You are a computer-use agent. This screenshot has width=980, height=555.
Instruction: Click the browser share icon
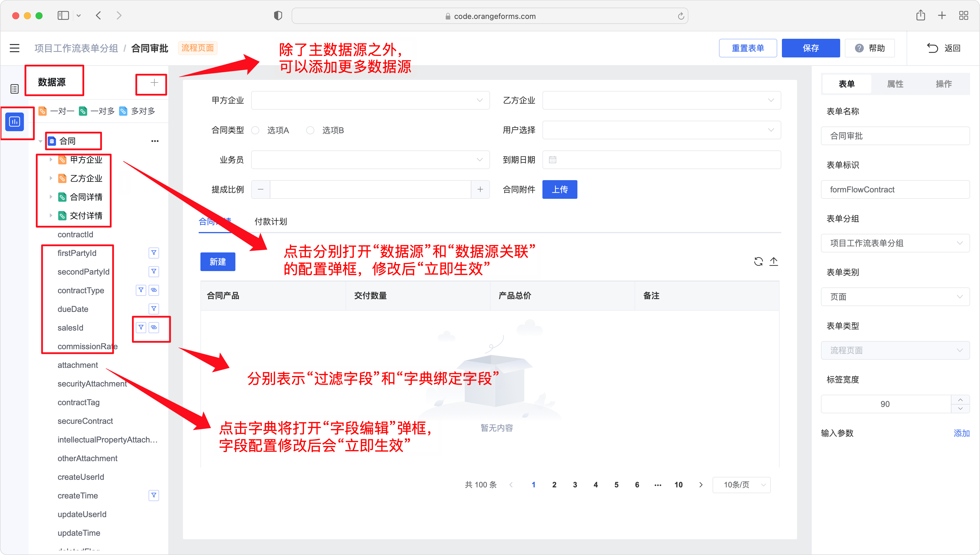pyautogui.click(x=921, y=15)
